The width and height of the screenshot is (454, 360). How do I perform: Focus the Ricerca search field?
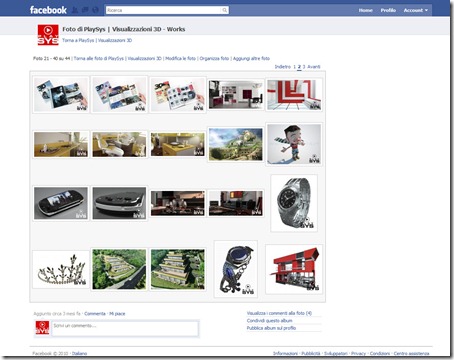tap(164, 10)
